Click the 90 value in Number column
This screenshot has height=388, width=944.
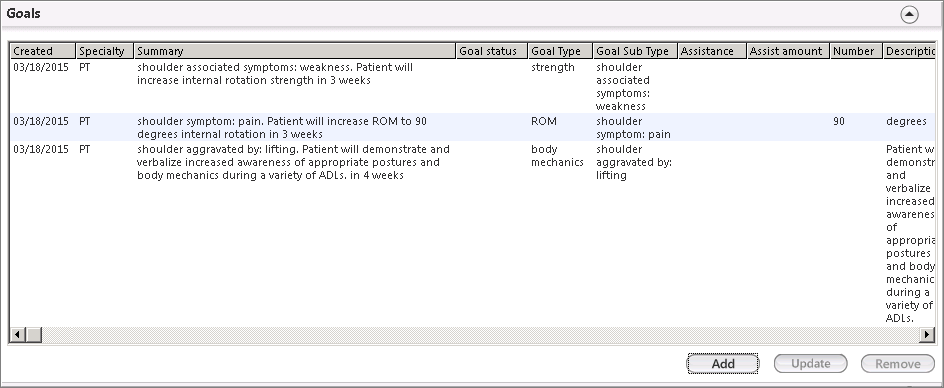(839, 121)
